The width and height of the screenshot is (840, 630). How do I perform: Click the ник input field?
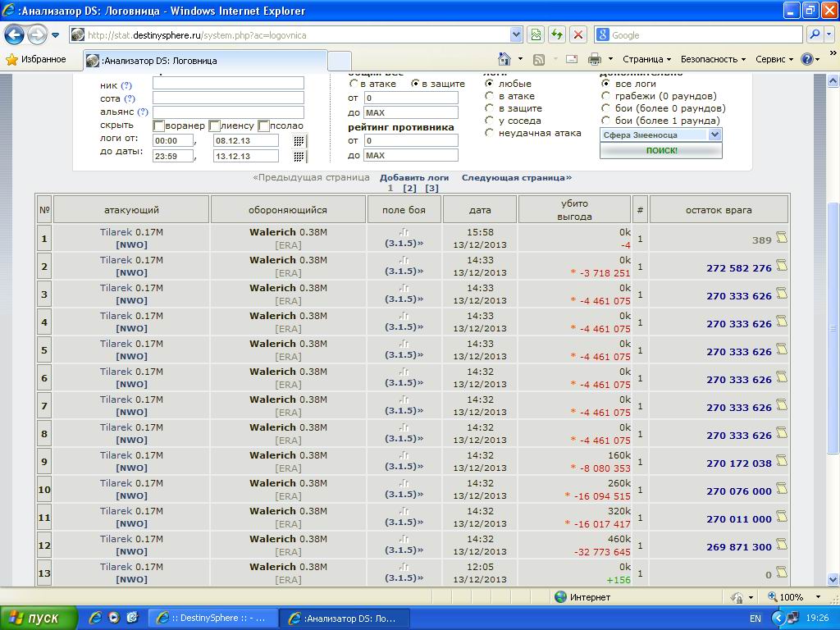click(228, 83)
